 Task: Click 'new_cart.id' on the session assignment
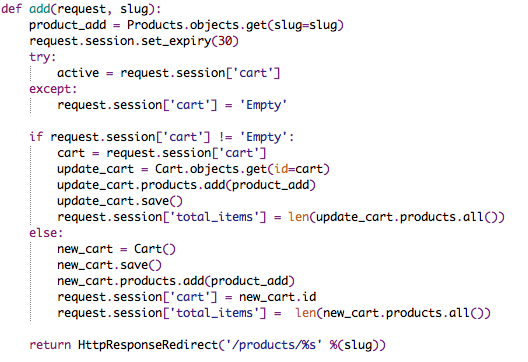click(x=277, y=297)
